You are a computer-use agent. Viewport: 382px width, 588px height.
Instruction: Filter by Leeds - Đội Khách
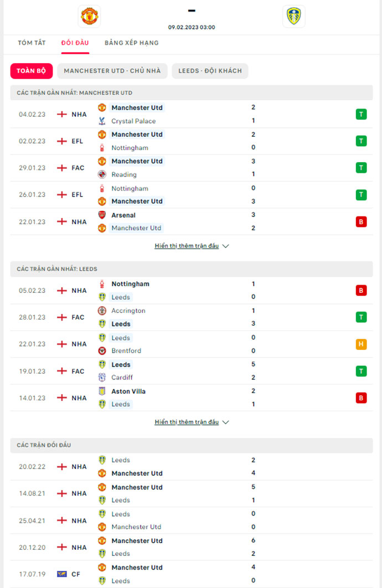(x=210, y=71)
